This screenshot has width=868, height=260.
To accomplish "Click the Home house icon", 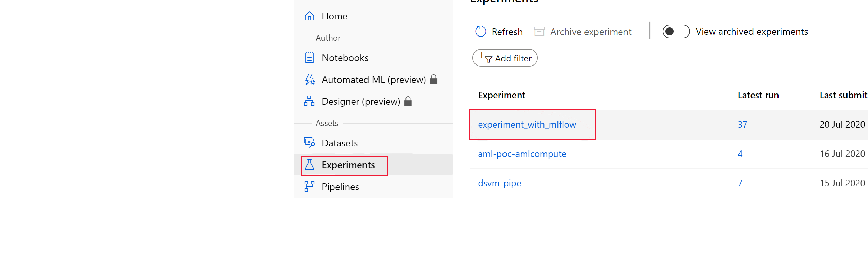I will click(309, 16).
